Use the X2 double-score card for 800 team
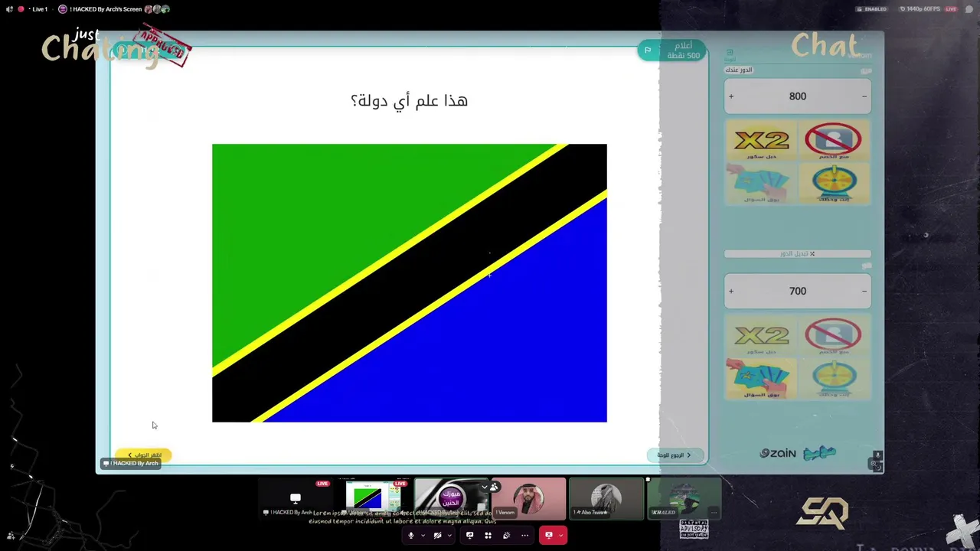 tap(761, 141)
